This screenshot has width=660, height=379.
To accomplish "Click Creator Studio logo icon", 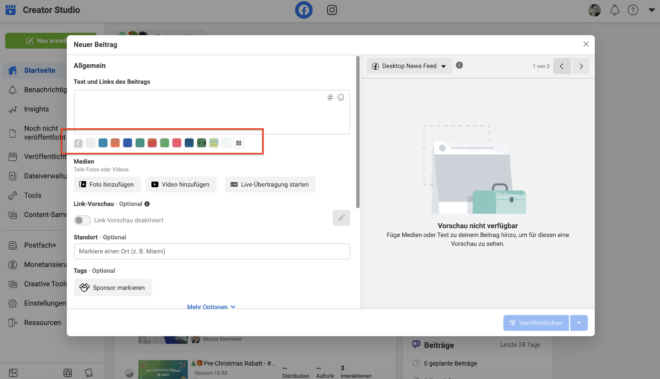I will pyautogui.click(x=11, y=10).
